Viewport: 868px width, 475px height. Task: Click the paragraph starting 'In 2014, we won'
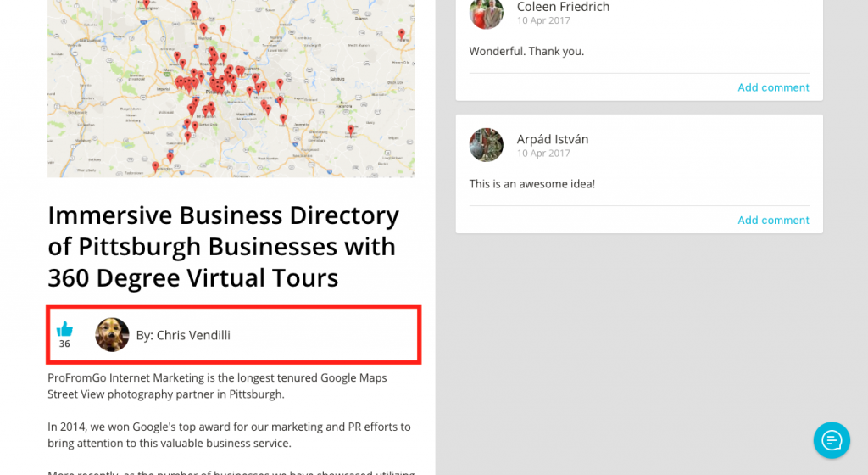(x=229, y=435)
